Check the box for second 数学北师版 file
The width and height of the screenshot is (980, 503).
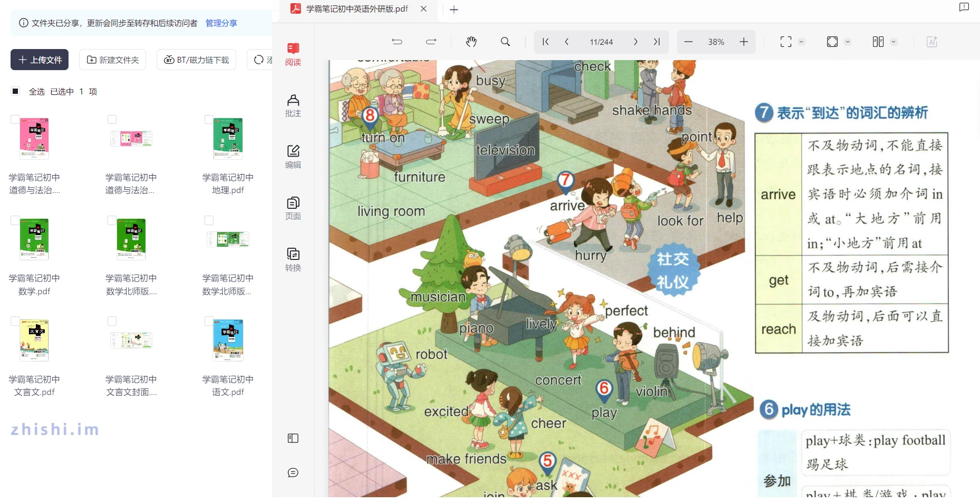(x=209, y=220)
